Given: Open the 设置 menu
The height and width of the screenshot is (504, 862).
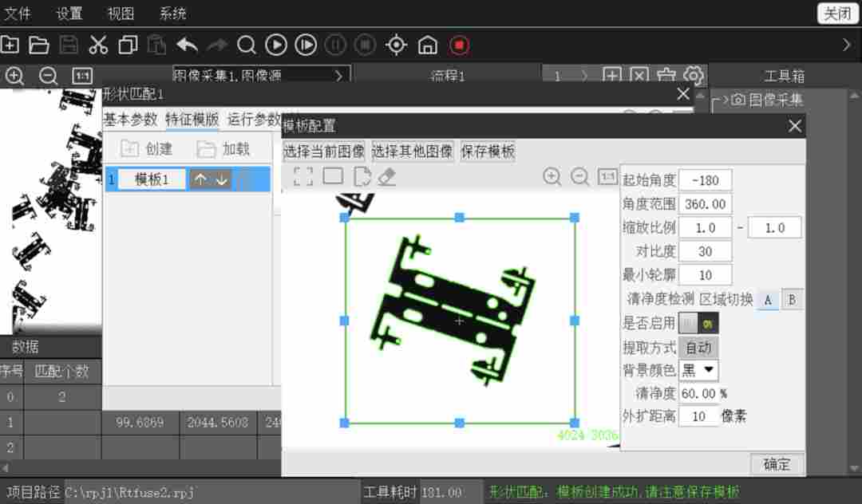Looking at the screenshot, I should coord(69,14).
